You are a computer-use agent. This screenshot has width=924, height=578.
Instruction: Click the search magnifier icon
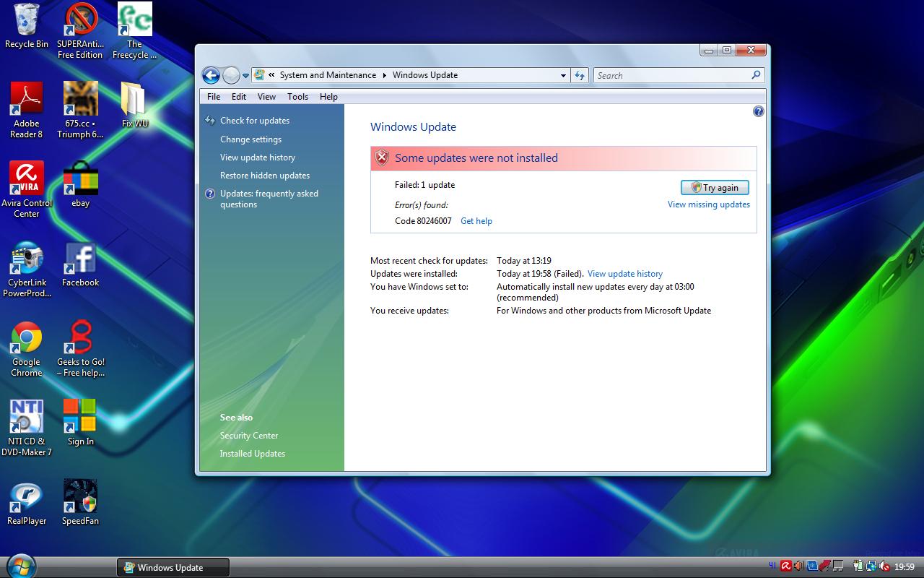point(756,75)
